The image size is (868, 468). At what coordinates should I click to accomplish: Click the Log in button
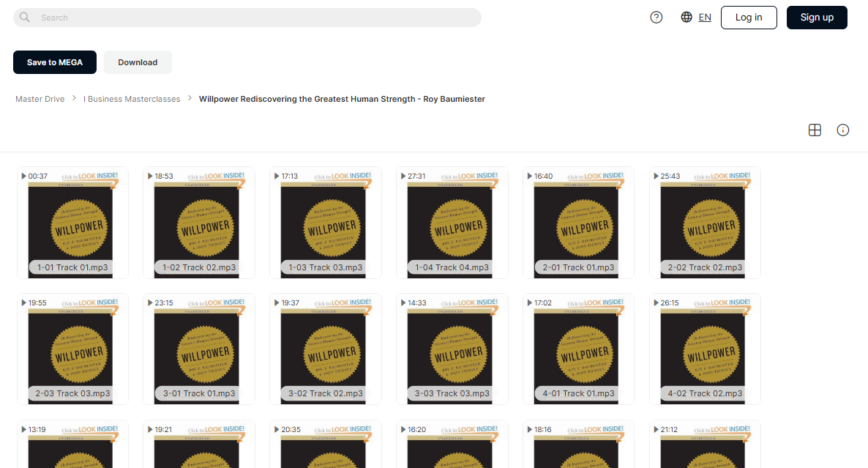click(749, 17)
